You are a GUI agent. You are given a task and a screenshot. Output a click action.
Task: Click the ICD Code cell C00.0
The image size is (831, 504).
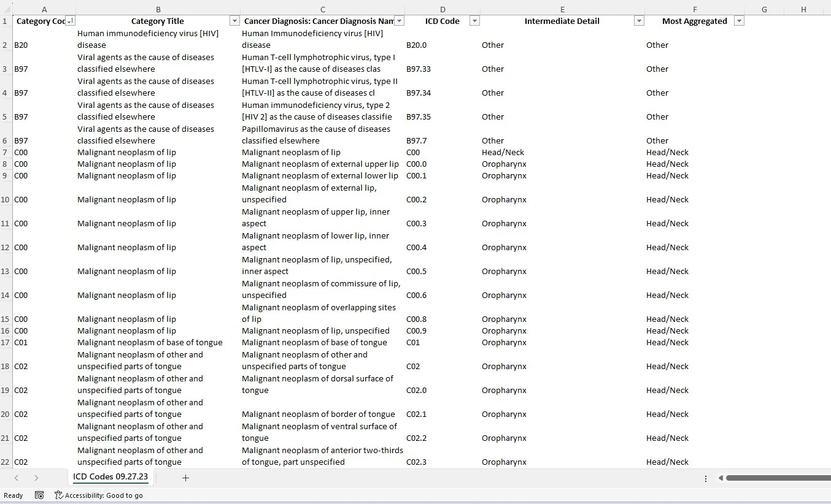pyautogui.click(x=443, y=164)
